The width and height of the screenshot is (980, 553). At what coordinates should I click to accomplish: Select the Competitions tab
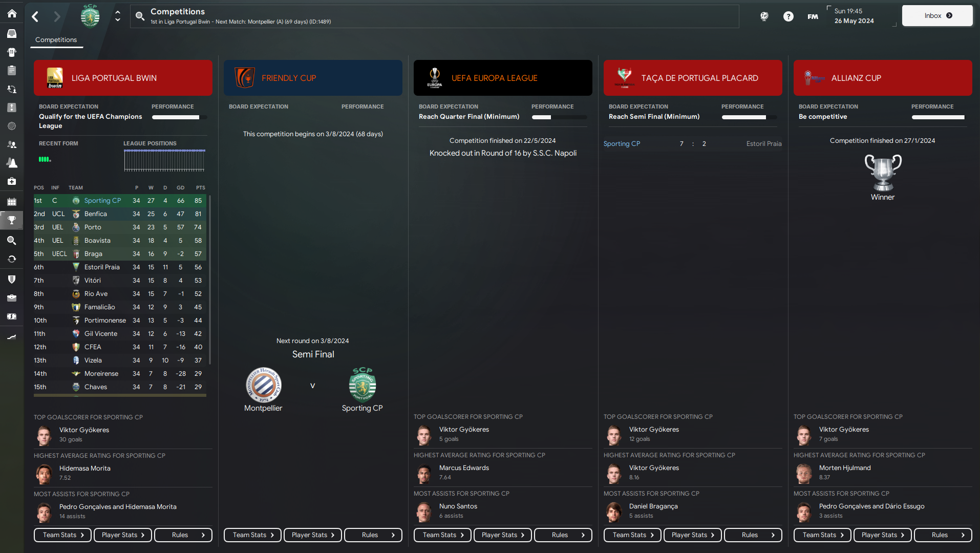[x=56, y=40]
